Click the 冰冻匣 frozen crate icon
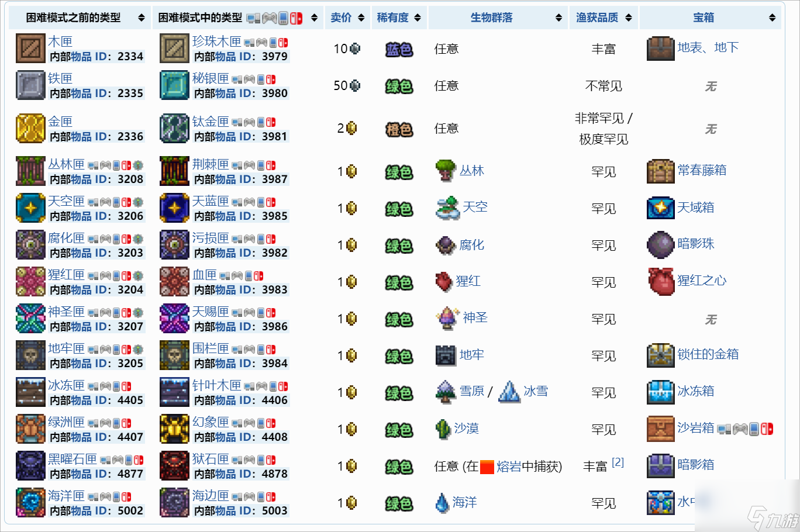The height and width of the screenshot is (532, 800). (x=30, y=392)
